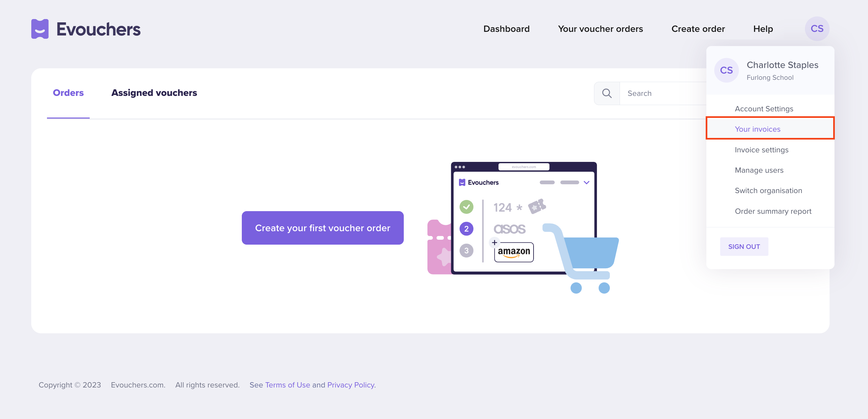Click the search magnifying glass icon

pyautogui.click(x=607, y=93)
